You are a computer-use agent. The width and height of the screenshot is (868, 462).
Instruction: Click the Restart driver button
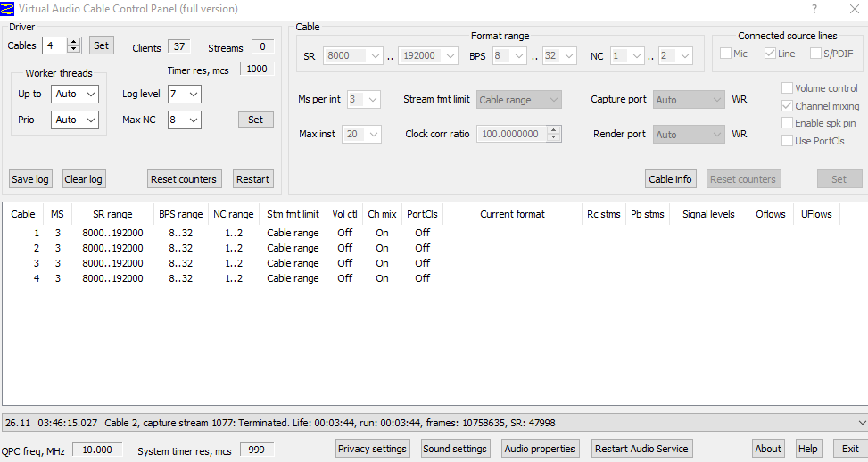pyautogui.click(x=253, y=179)
